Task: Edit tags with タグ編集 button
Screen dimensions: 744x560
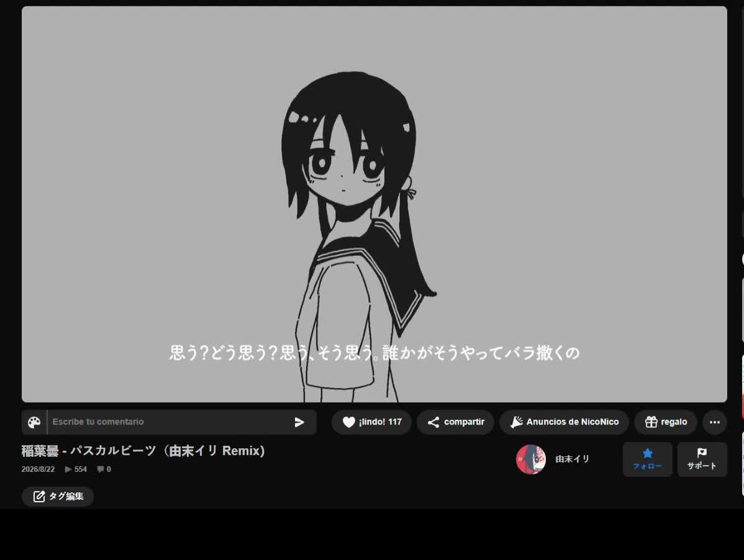Action: (x=57, y=497)
